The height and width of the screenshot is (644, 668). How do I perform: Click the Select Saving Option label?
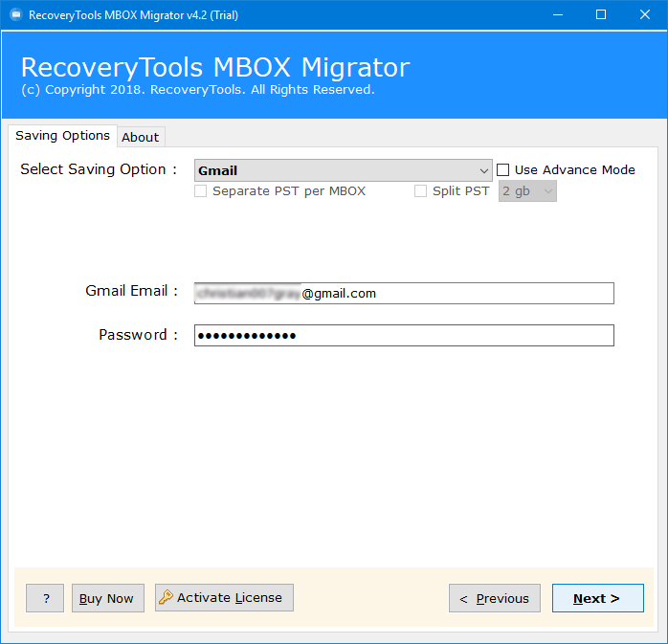99,169
